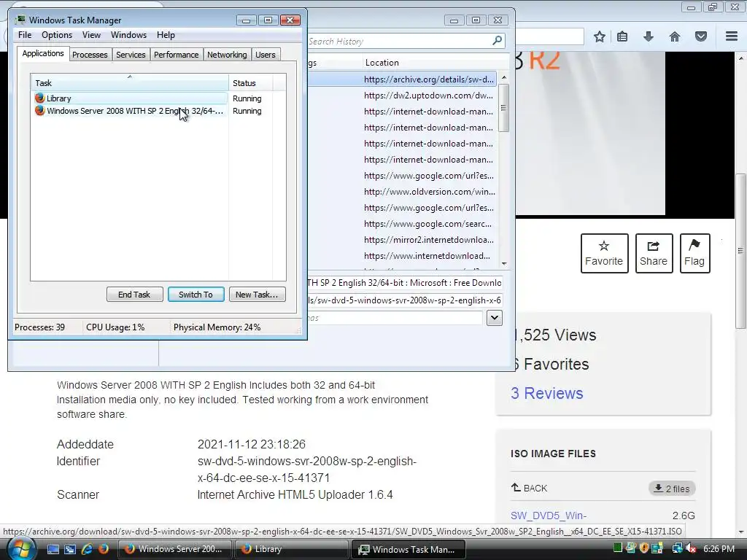
Task: Click Switch between windows quick launch icon
Action: (x=69, y=549)
